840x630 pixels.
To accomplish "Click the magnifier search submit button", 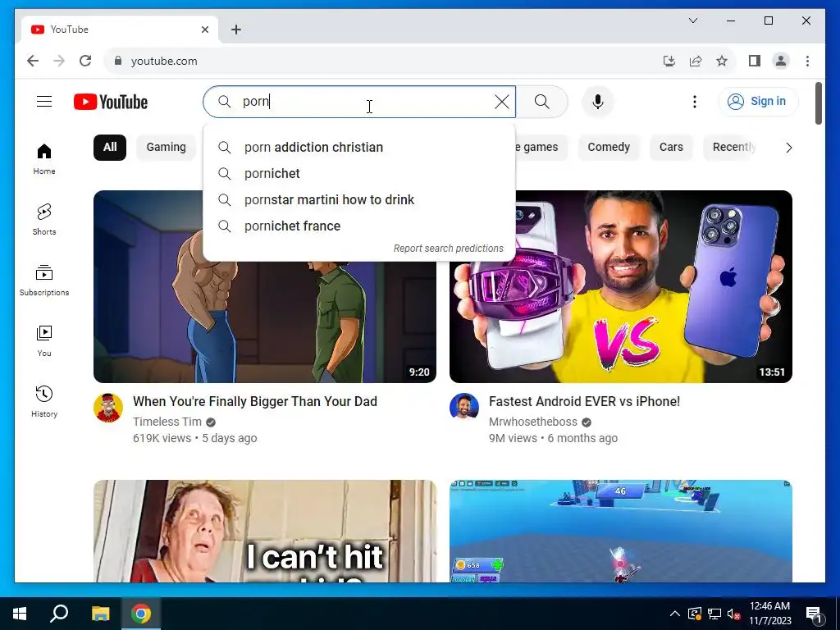I will [x=542, y=101].
